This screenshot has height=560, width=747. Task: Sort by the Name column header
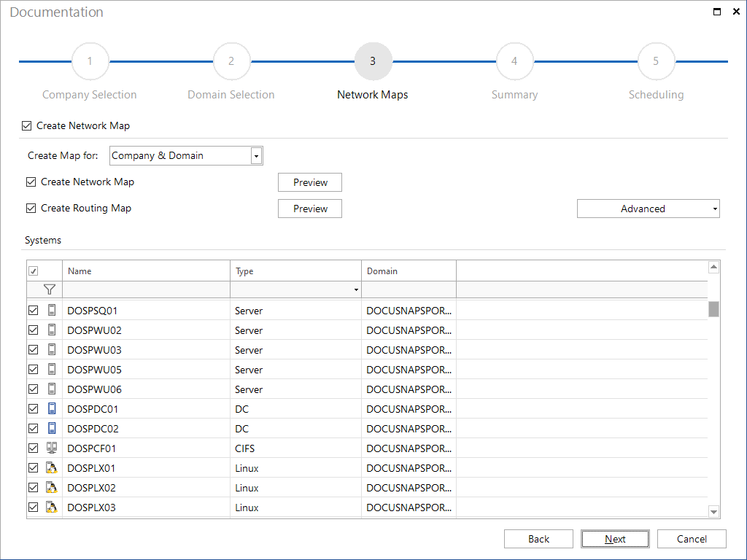click(x=146, y=271)
